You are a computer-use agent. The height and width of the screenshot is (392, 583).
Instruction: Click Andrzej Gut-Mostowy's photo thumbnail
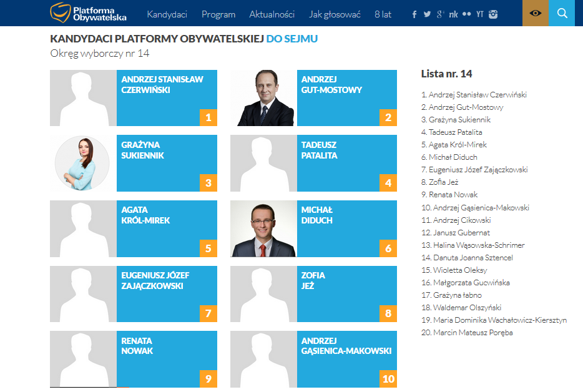(263, 98)
